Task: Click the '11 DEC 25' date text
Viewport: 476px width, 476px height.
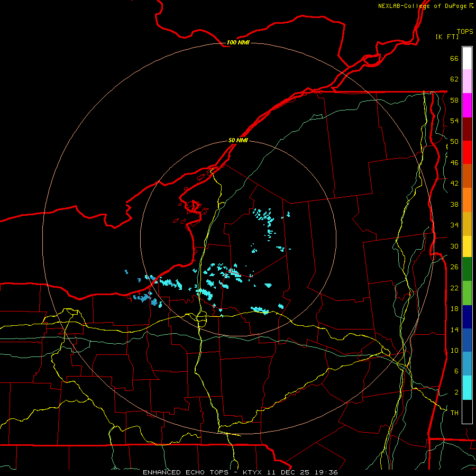Action: [x=288, y=472]
